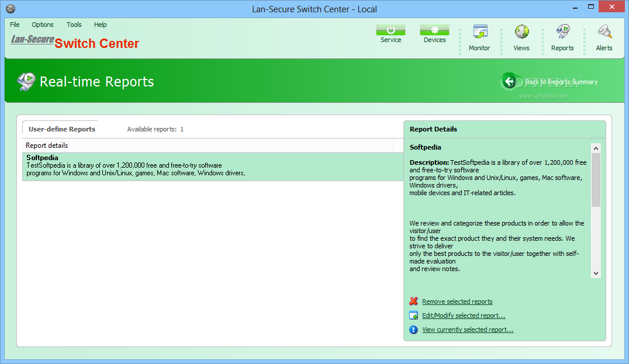This screenshot has width=629, height=364.
Task: Click View currently selected report link
Action: click(468, 330)
